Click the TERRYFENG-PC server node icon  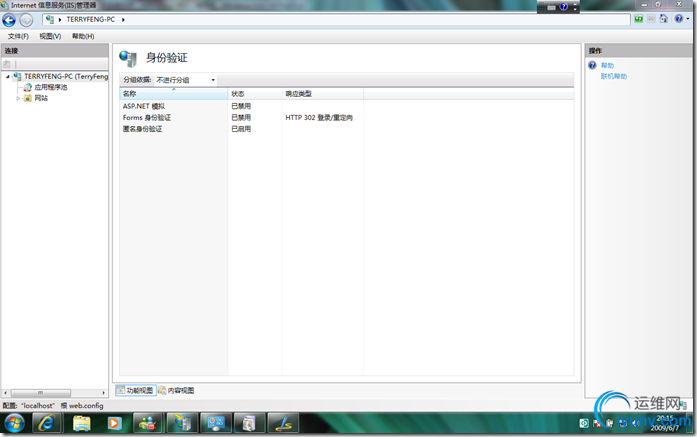tap(17, 76)
